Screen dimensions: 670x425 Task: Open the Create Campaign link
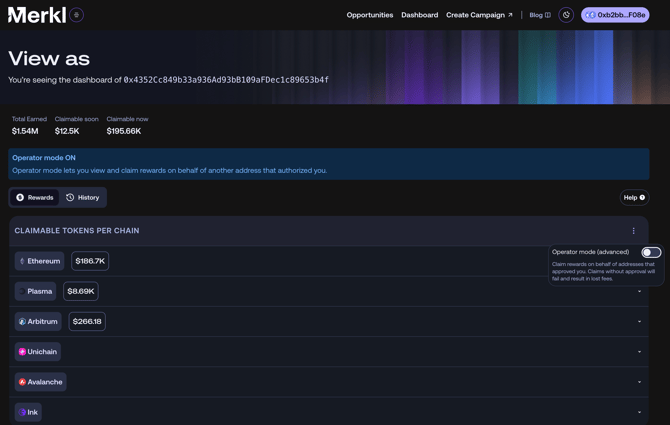479,15
